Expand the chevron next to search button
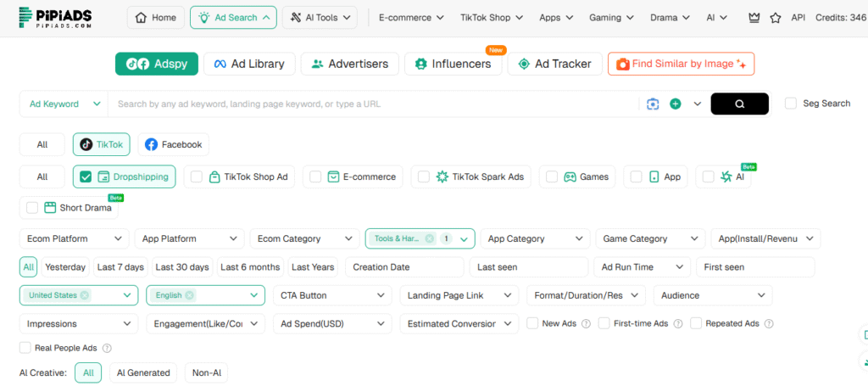This screenshot has width=868, height=392. click(x=698, y=104)
